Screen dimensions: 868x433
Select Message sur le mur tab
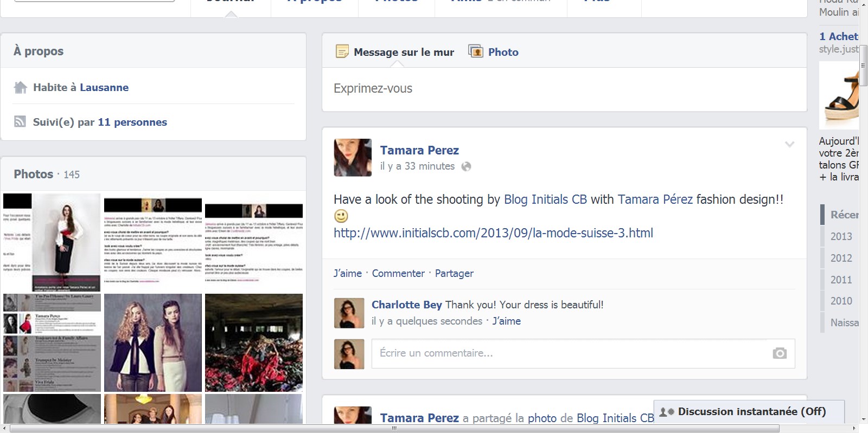tap(404, 52)
